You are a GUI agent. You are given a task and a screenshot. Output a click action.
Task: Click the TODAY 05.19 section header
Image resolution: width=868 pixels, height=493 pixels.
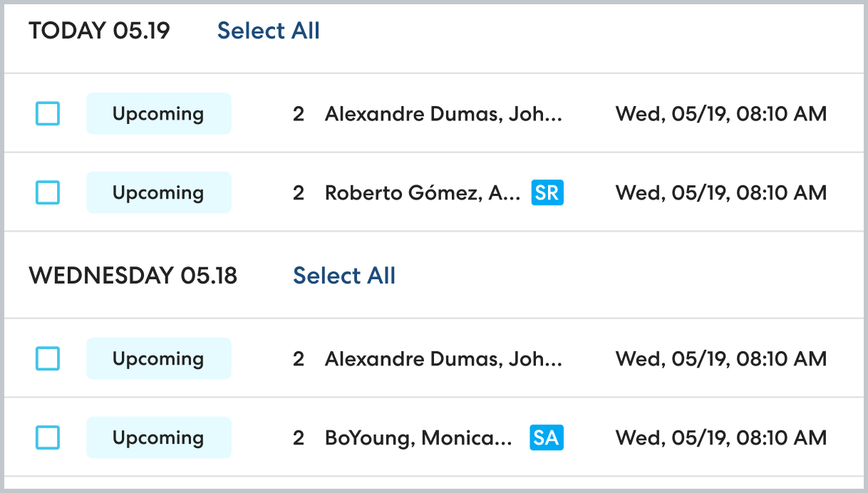(x=99, y=31)
